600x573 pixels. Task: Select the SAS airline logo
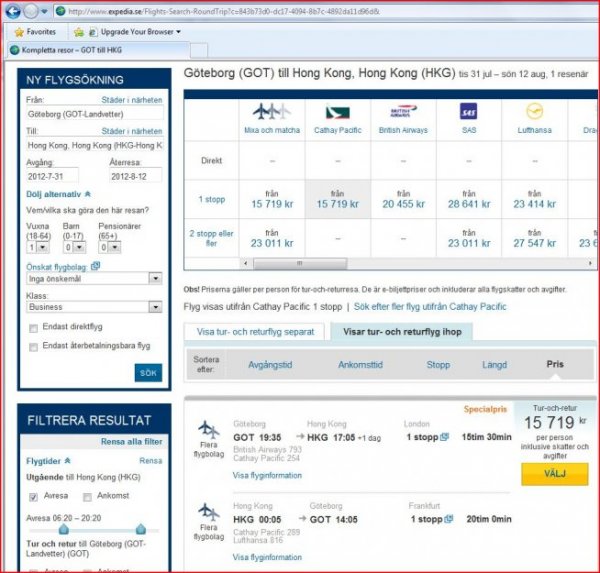pyautogui.click(x=467, y=111)
